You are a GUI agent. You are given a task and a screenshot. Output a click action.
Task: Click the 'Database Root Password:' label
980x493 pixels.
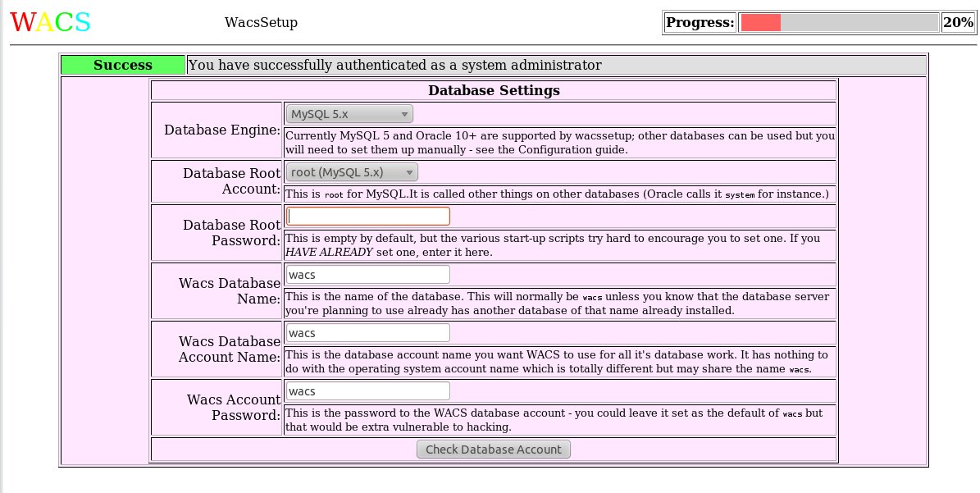click(232, 232)
